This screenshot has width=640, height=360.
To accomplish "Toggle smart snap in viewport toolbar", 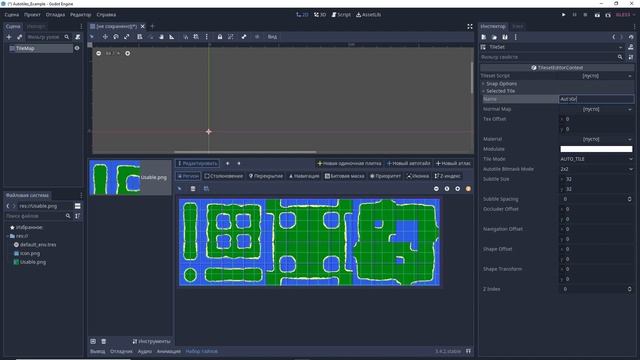I will tap(185, 37).
